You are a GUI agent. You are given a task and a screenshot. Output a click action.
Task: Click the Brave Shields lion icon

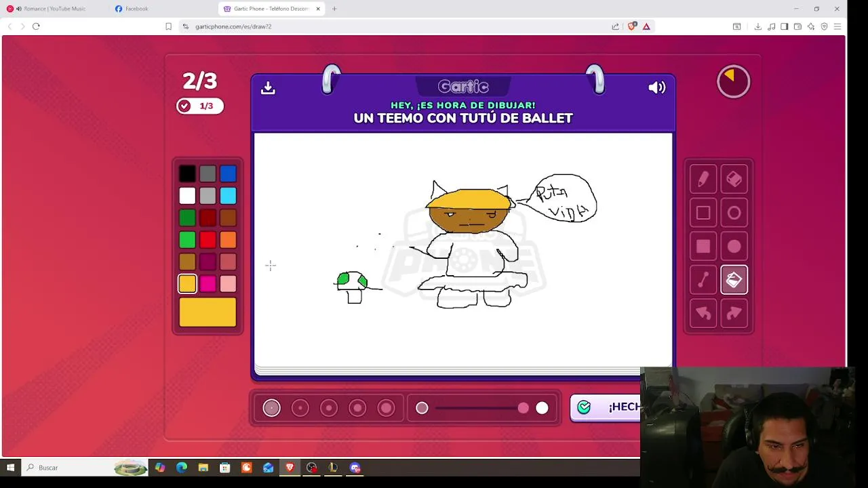tap(632, 26)
